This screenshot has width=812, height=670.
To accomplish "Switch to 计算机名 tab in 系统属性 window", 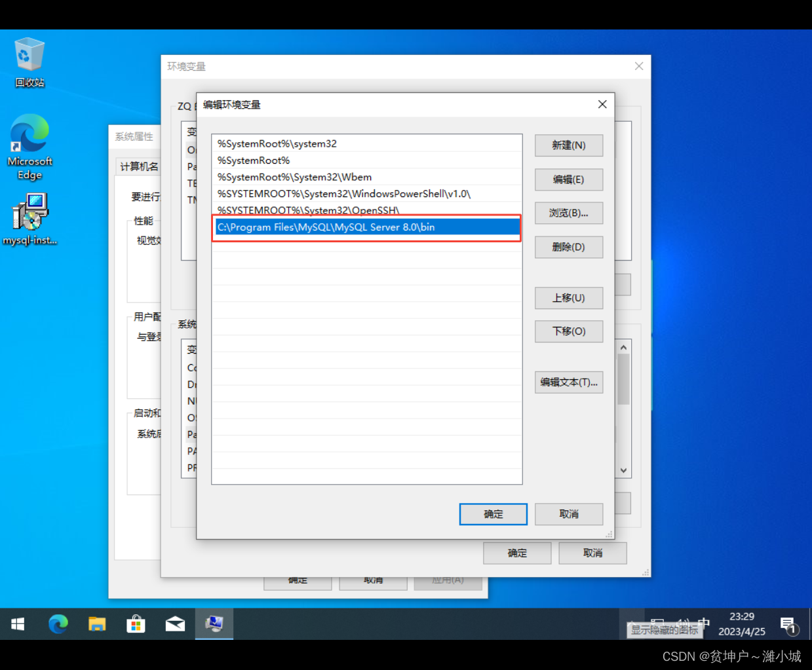I will point(139,166).
